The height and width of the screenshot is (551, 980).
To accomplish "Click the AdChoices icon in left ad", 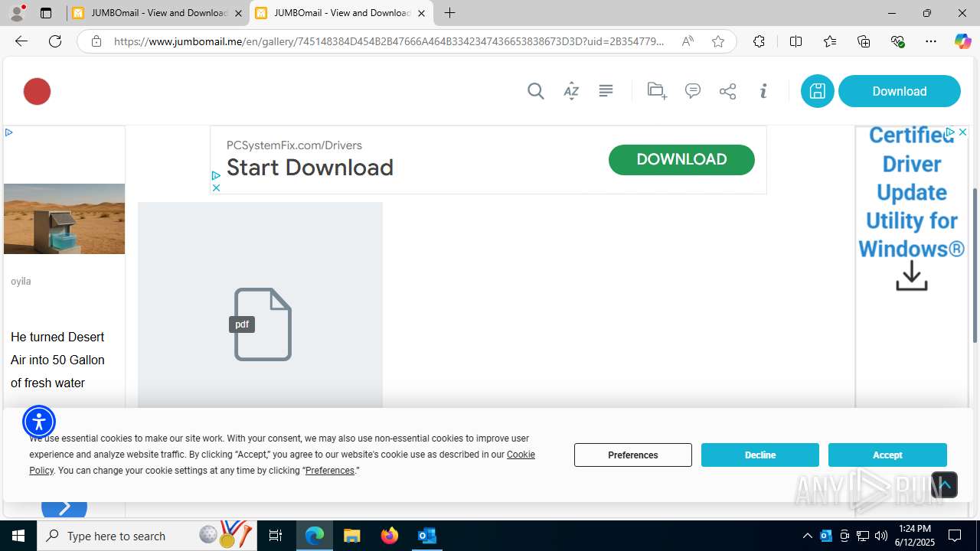I will (8, 132).
